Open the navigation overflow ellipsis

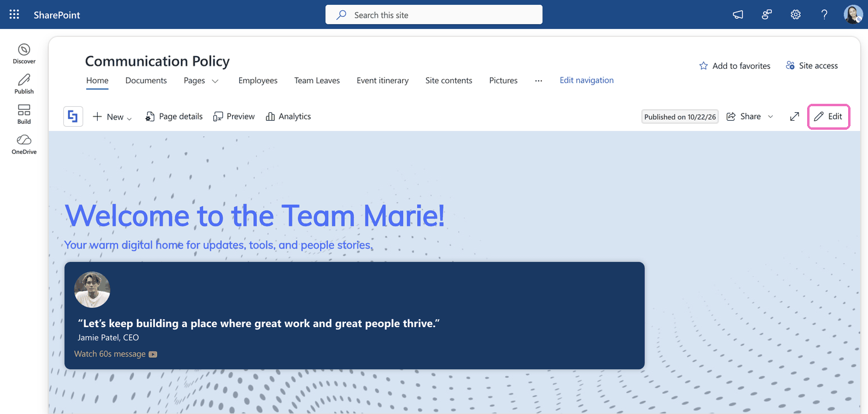tap(539, 80)
